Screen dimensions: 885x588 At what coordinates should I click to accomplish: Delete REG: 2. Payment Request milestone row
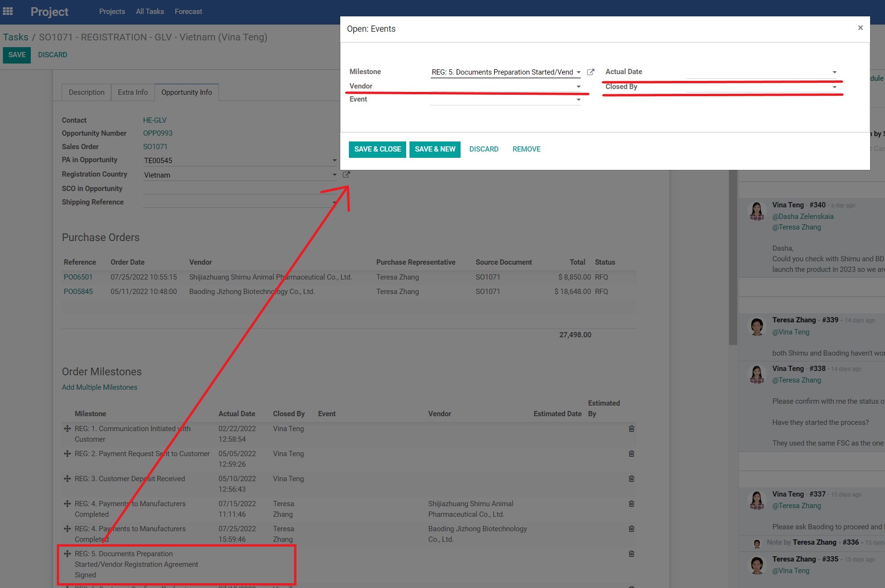tap(631, 453)
